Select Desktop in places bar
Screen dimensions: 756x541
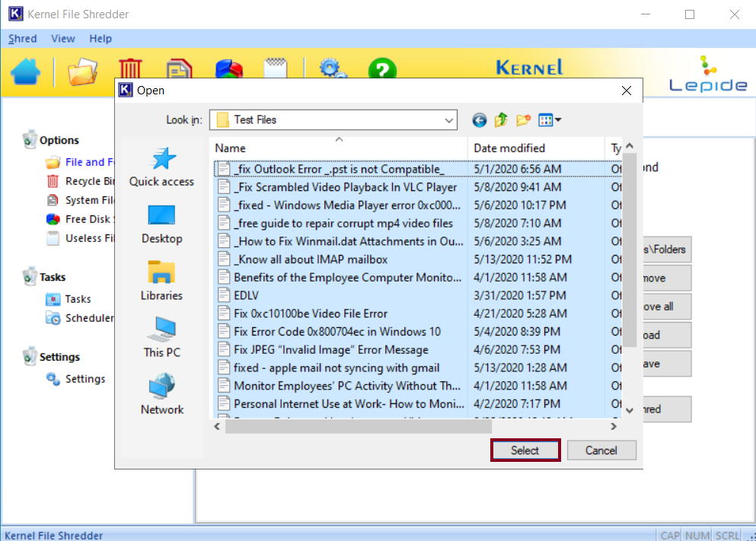pyautogui.click(x=161, y=224)
